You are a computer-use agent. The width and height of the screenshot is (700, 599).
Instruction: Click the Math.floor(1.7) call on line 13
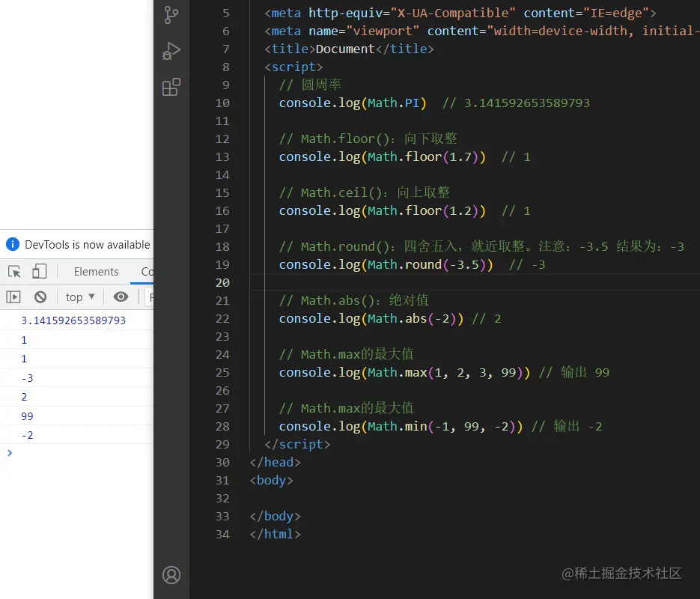tap(423, 157)
